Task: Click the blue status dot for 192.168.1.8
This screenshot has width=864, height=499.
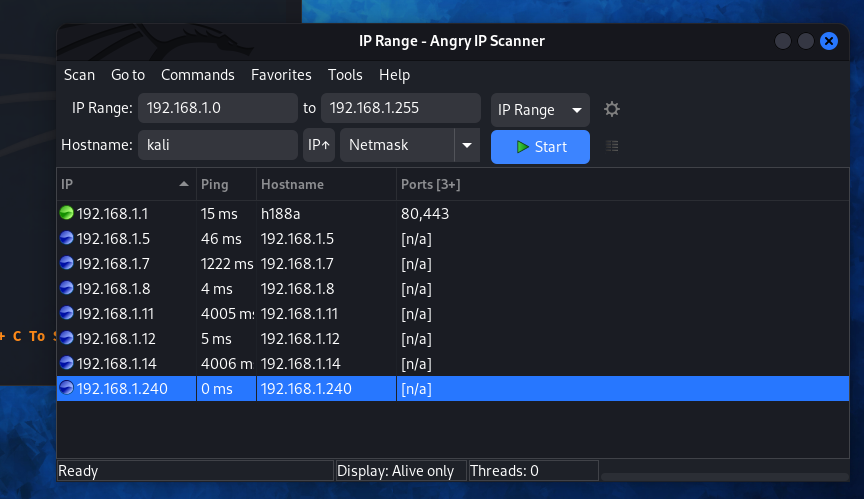Action: tap(67, 288)
